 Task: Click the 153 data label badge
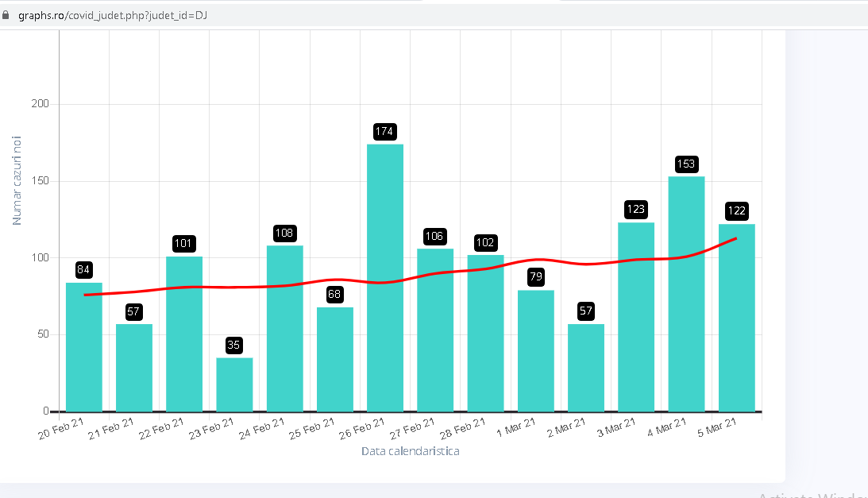(x=686, y=164)
